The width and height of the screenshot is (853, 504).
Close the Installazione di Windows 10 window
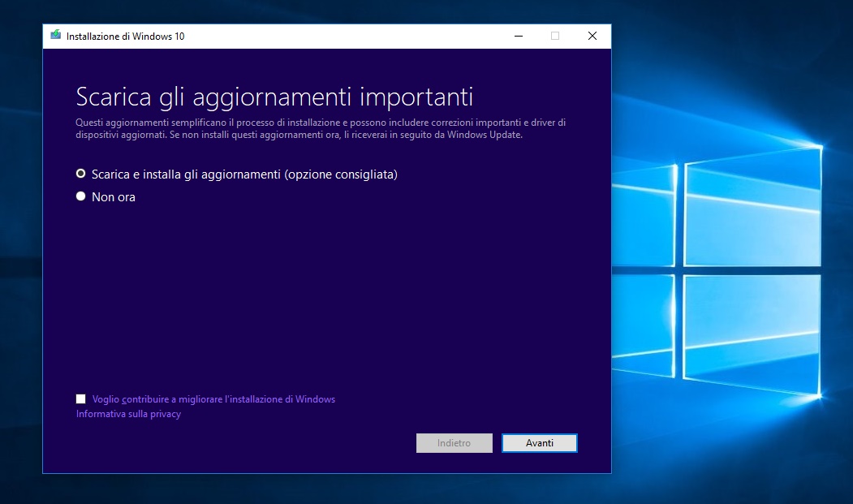point(592,36)
